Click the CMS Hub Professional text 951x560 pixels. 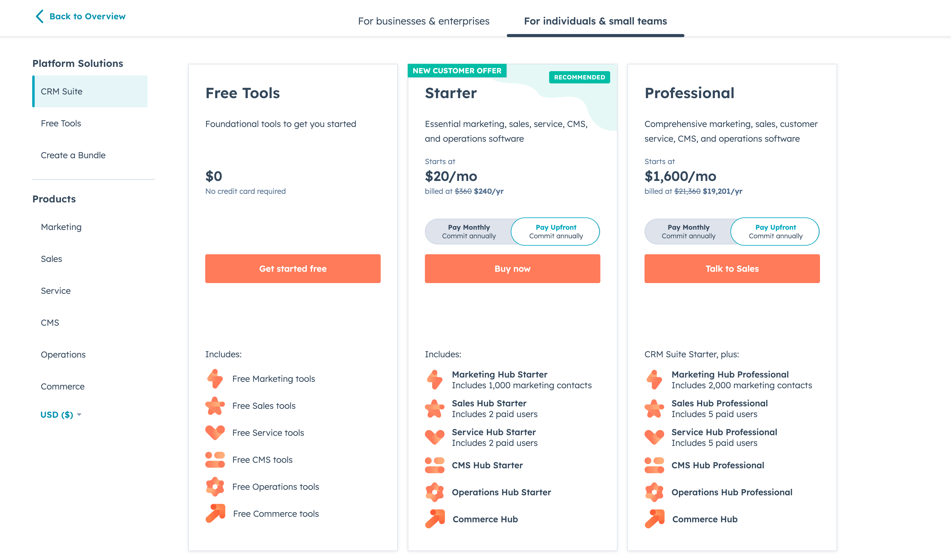718,465
